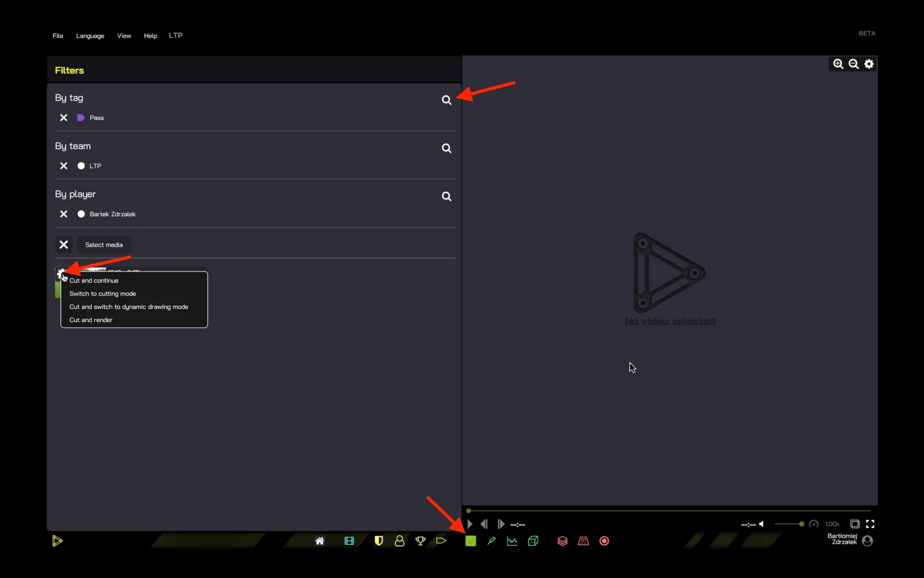
Task: Open the trophy competitions icon
Action: [x=420, y=541]
